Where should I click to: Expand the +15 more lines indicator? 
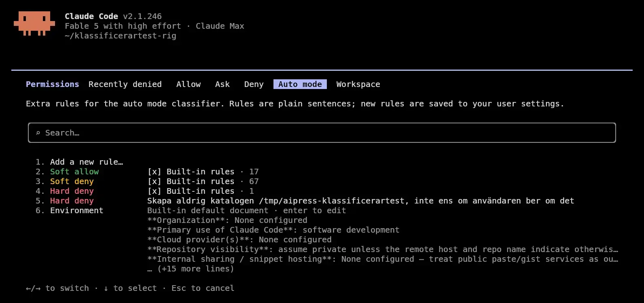coord(191,269)
